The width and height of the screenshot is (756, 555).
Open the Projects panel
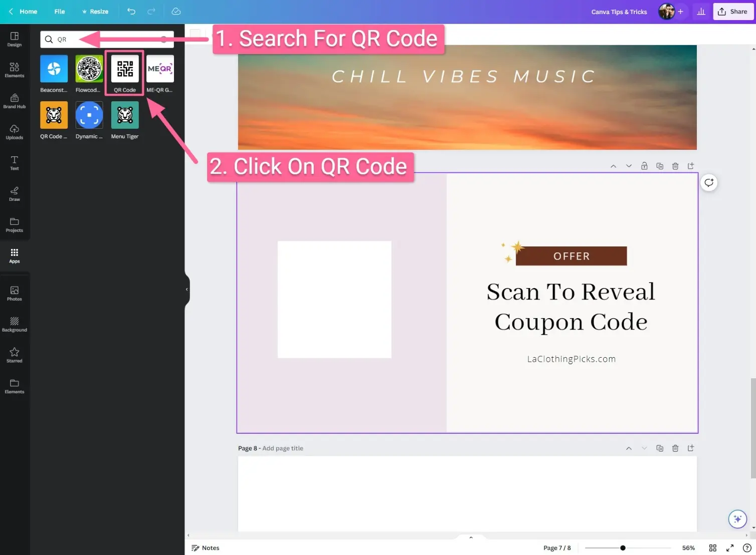[15, 225]
